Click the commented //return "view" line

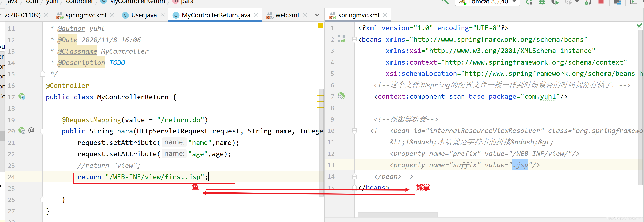[x=109, y=166]
